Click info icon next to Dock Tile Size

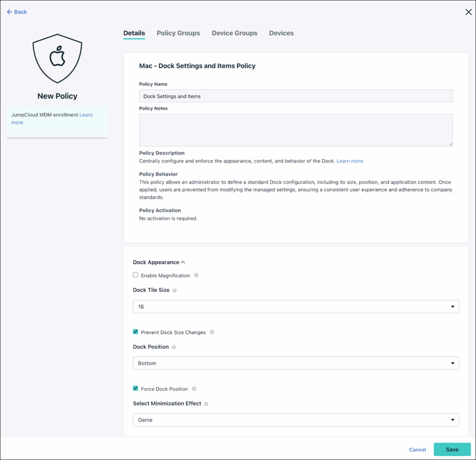[175, 290]
